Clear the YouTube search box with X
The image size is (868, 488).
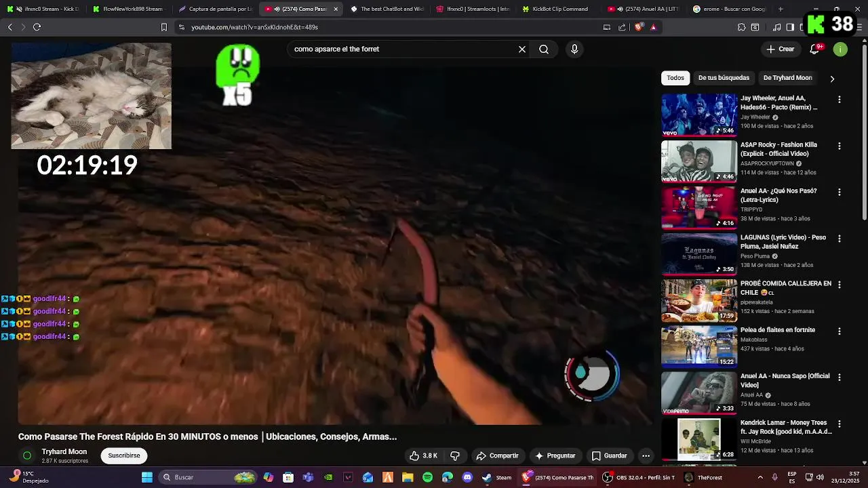pyautogui.click(x=522, y=49)
